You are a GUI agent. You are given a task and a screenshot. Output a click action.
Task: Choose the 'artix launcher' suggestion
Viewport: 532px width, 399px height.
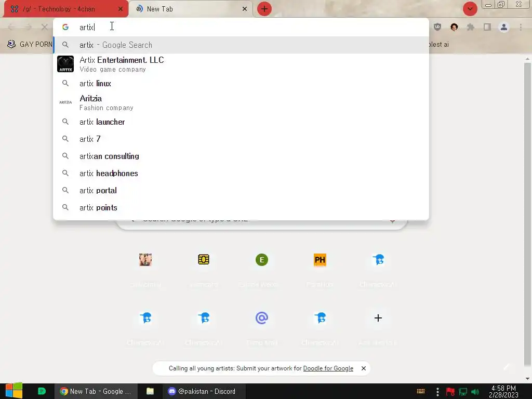pyautogui.click(x=241, y=122)
